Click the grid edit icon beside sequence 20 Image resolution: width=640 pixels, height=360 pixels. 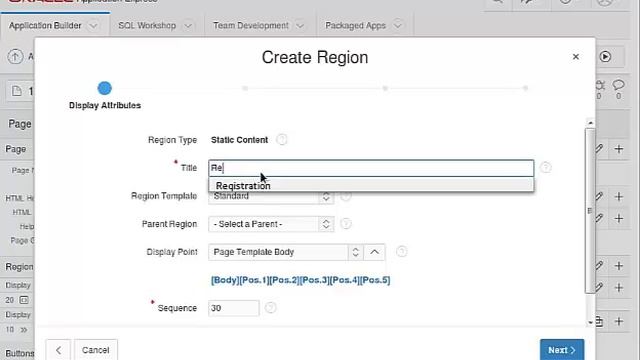pyautogui.click(x=24, y=300)
